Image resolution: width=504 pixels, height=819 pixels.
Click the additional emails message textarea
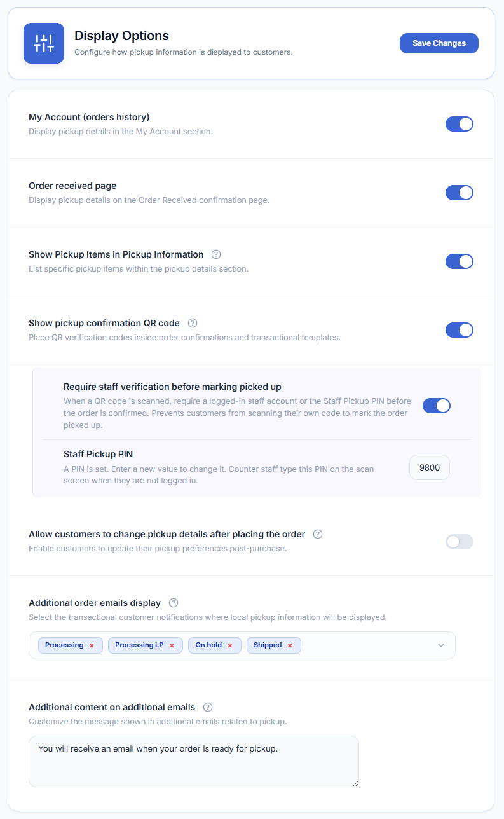click(x=194, y=761)
